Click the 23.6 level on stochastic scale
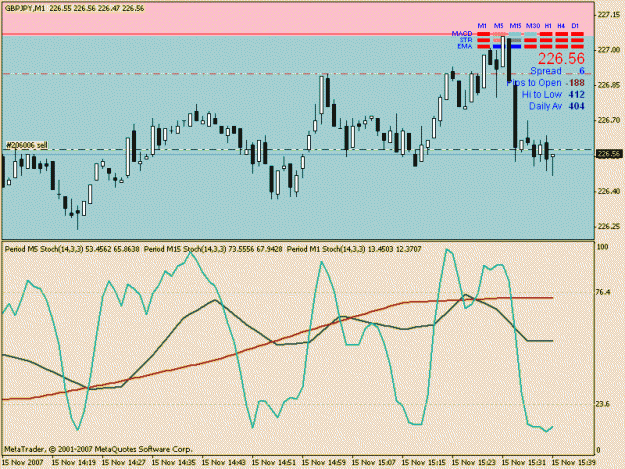The width and height of the screenshot is (625, 469). coord(603,404)
